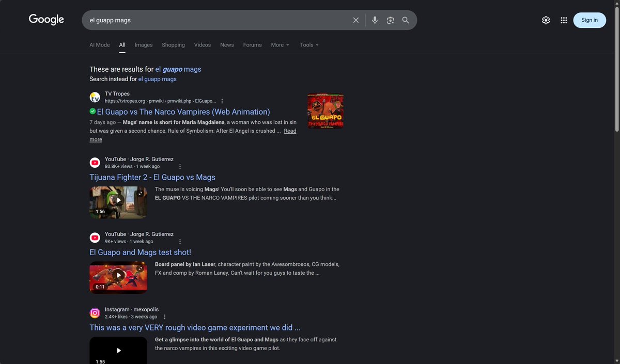Viewport: 620px width, 364px height.
Task: Switch to AI Mode tab
Action: 100,45
